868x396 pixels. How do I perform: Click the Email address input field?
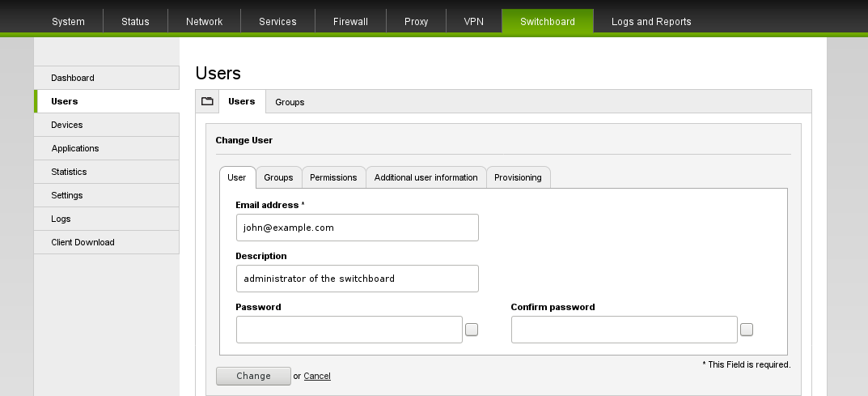pos(357,228)
